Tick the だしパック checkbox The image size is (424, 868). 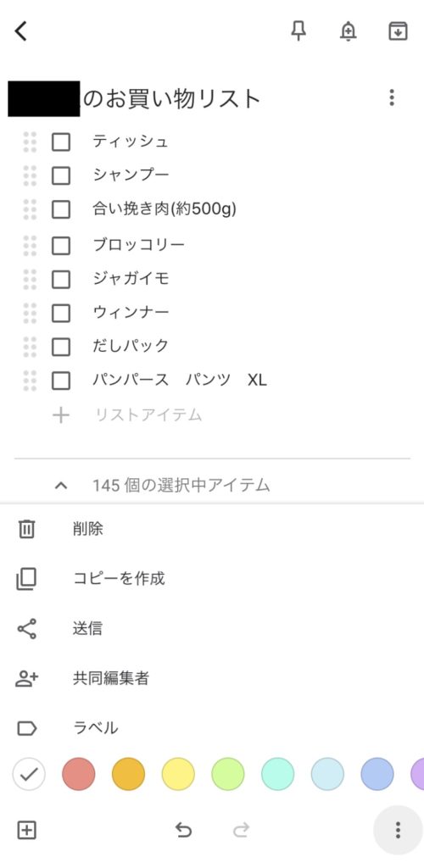61,347
